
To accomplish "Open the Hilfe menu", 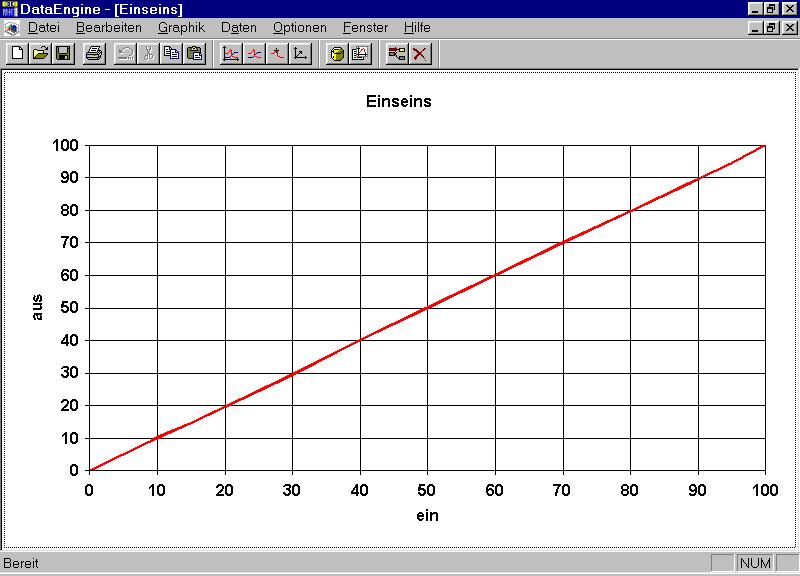I will (x=417, y=28).
